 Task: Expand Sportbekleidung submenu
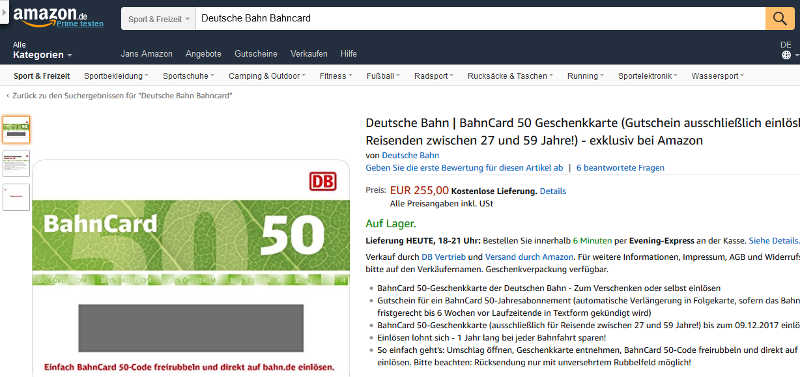116,76
